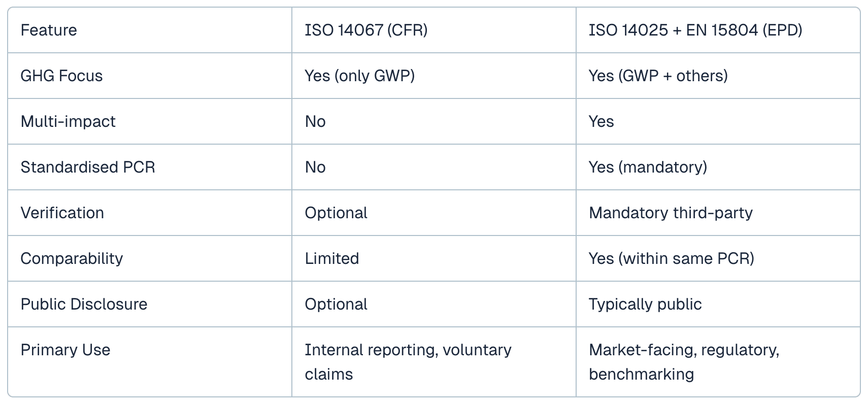
Task: Click the "Comparability" row label
Action: pos(72,258)
